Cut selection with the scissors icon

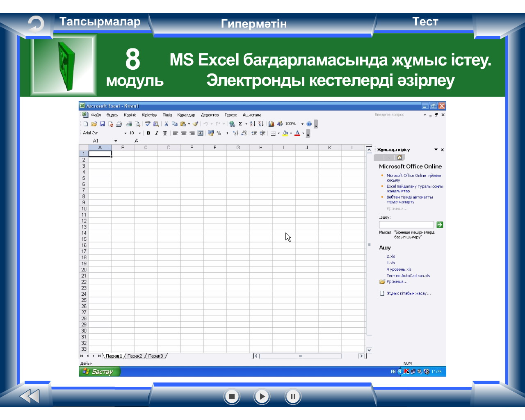pos(166,124)
